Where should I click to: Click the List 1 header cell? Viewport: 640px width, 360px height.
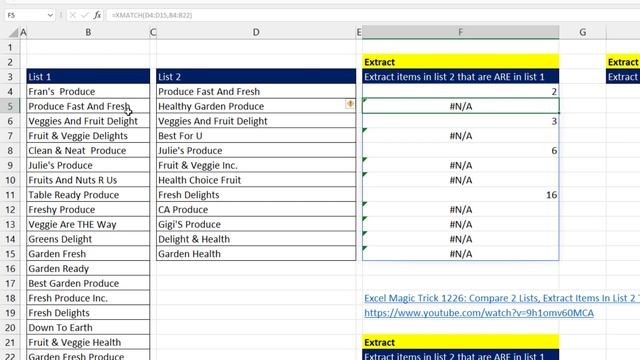(x=88, y=77)
